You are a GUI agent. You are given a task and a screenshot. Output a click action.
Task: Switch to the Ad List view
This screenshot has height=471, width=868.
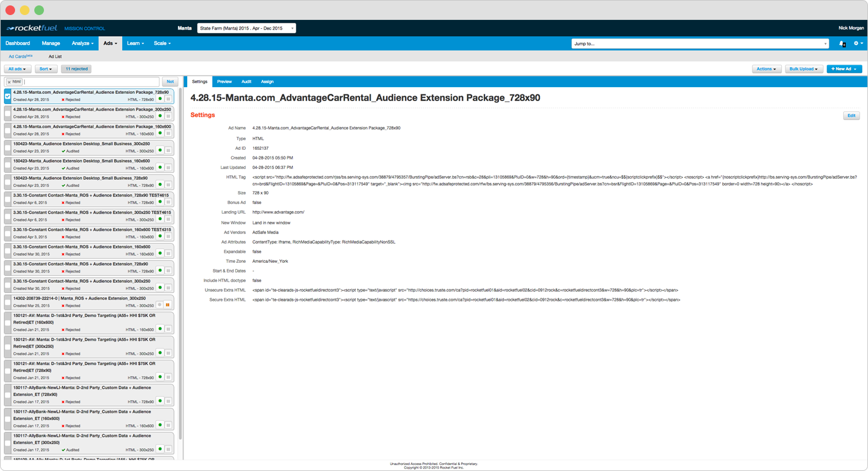55,57
